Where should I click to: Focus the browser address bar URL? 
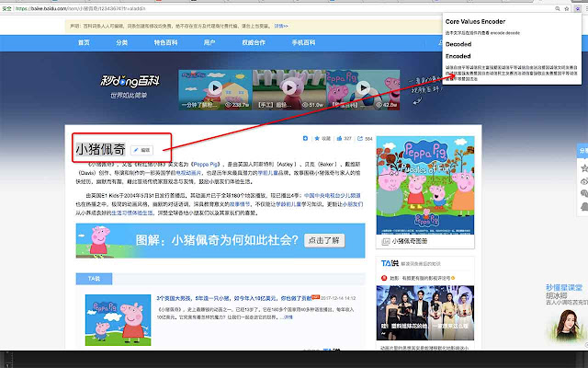tap(81, 8)
